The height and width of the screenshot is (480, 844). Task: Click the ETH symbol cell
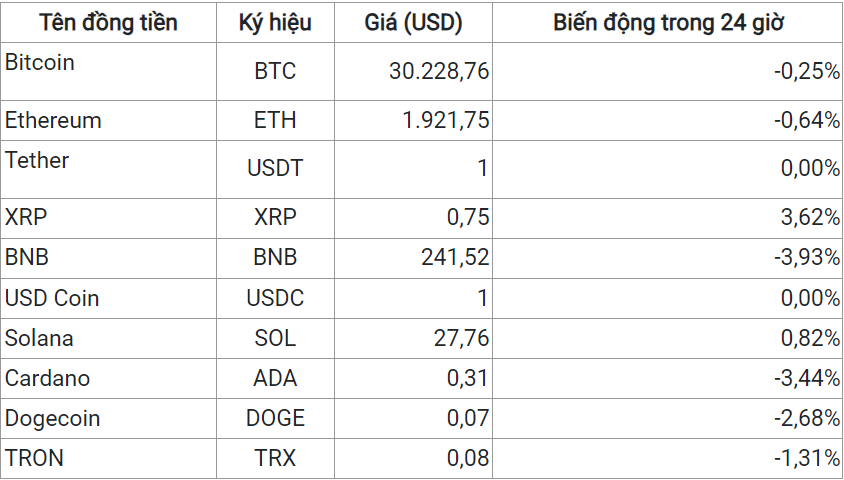click(275, 120)
